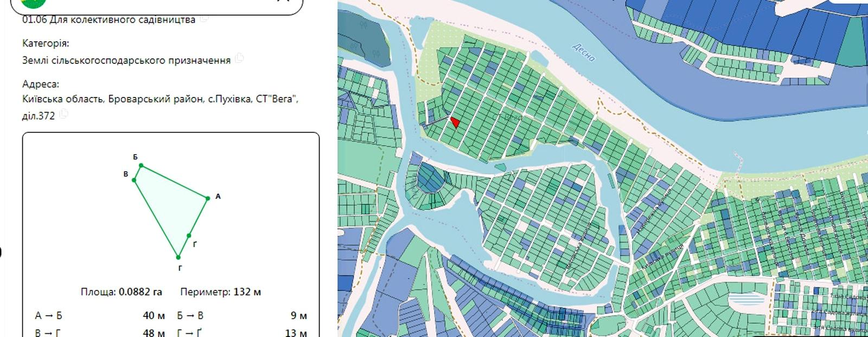Viewport: 868px width, 337px height.
Task: Click the 'Периметр: 132 м' value
Action: click(220, 292)
